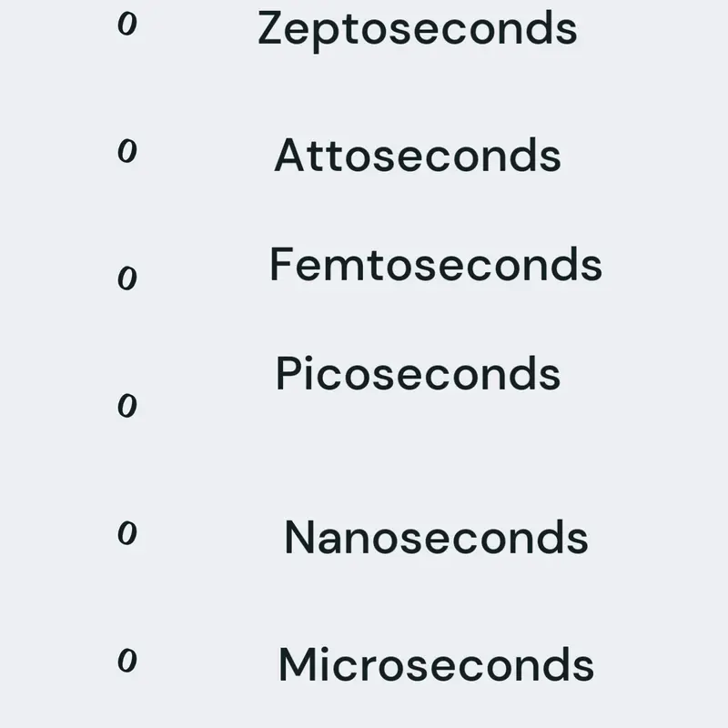Screen dimensions: 728x728
Task: Click the unit label starting with letter A
Action: (418, 155)
